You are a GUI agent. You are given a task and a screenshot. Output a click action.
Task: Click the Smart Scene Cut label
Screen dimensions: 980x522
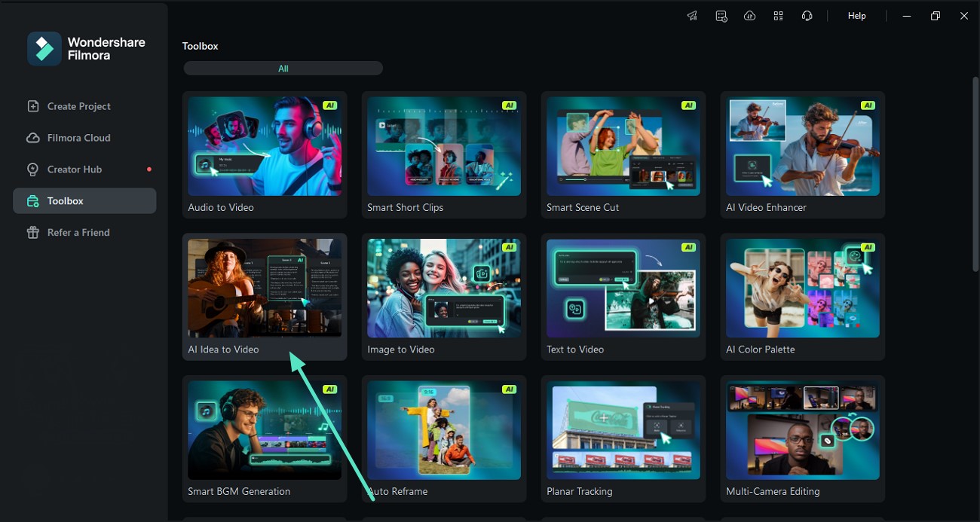[x=583, y=207]
